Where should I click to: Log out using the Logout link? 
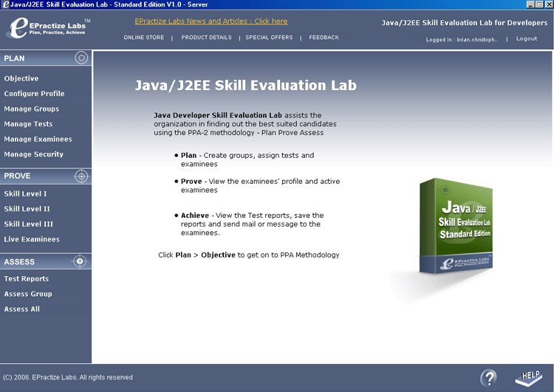click(x=527, y=38)
